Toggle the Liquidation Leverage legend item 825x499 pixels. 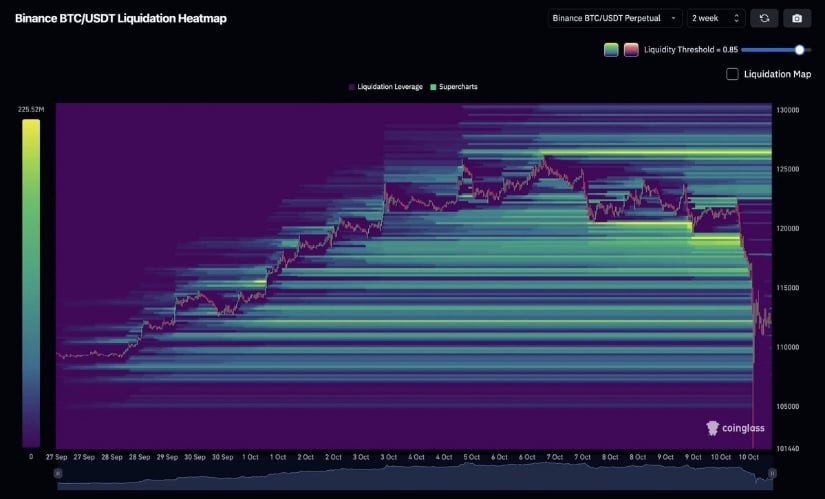[x=386, y=87]
